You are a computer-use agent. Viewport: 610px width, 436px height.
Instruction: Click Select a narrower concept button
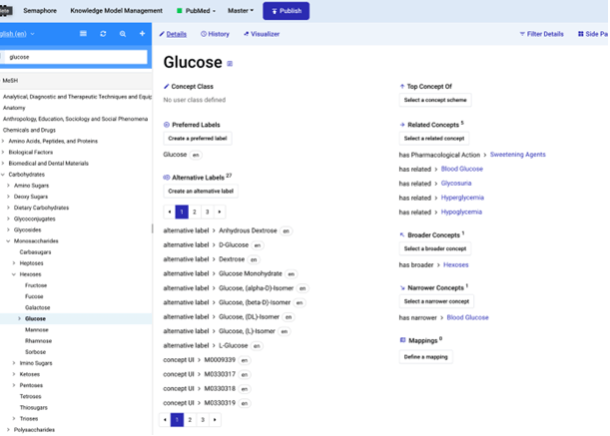point(436,301)
